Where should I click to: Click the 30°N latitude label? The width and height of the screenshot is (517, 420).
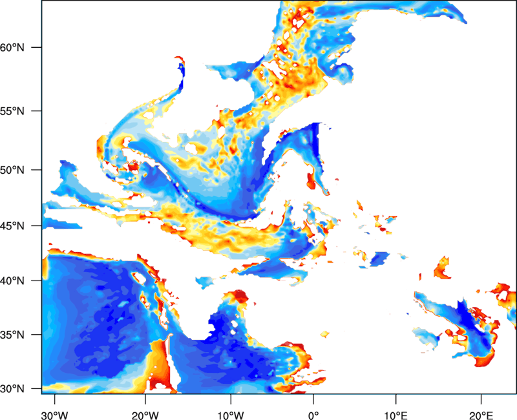12,389
